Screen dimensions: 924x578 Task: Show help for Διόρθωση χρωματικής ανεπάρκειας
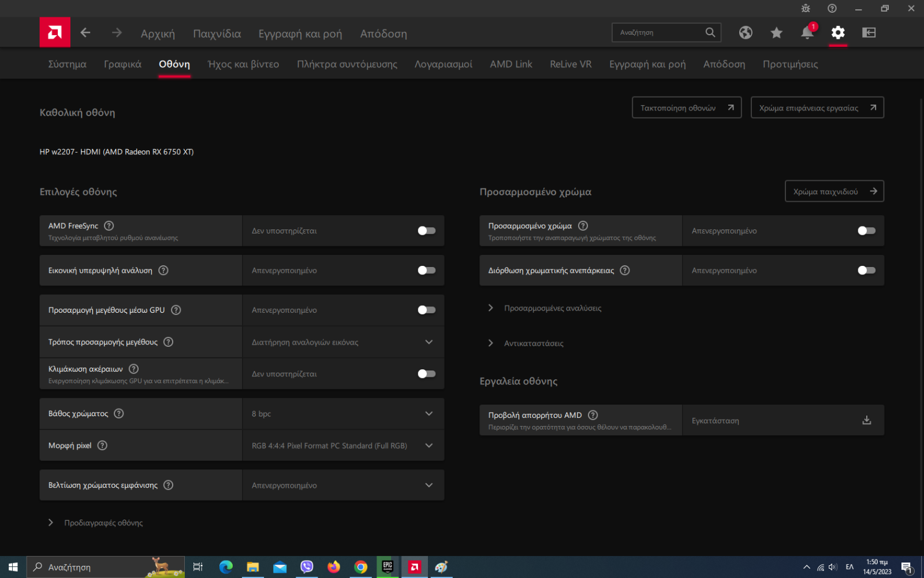625,270
